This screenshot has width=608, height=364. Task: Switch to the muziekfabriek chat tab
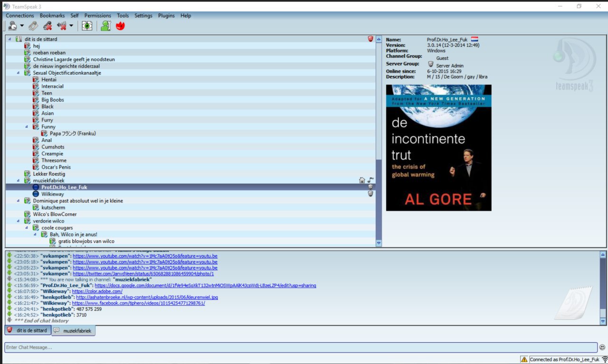tap(75, 330)
